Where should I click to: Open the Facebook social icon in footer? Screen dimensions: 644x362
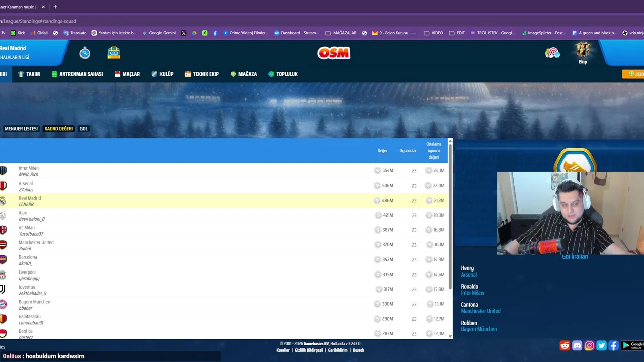pyautogui.click(x=613, y=345)
